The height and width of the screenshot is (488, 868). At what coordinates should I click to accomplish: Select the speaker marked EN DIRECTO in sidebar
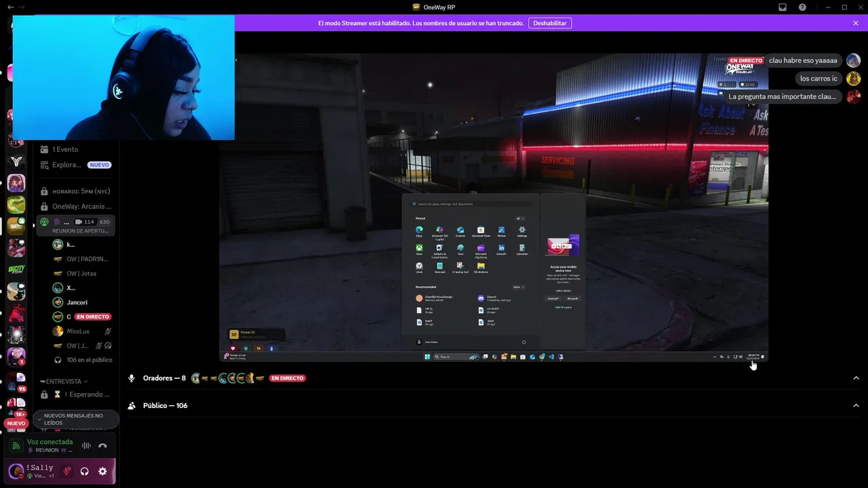(82, 317)
